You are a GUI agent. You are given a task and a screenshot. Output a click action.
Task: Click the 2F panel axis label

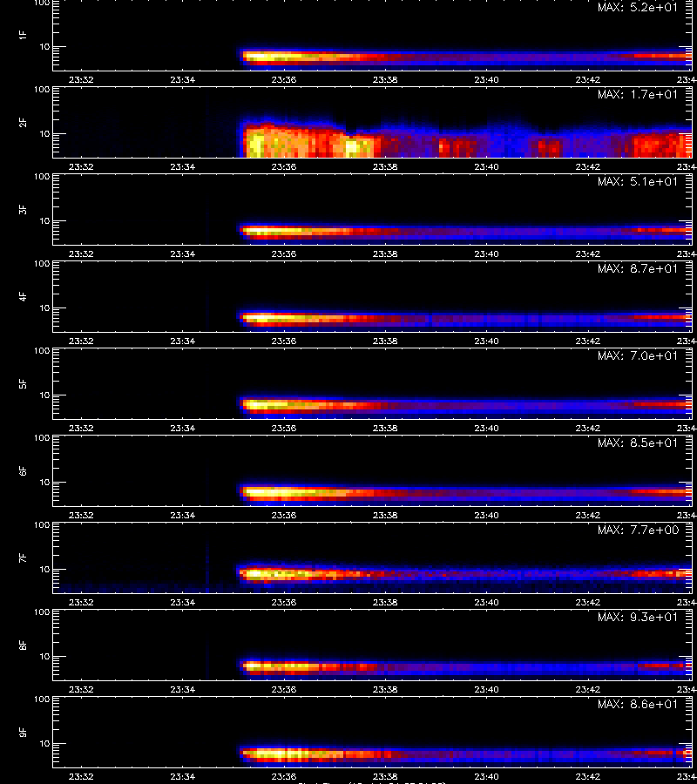pos(23,122)
